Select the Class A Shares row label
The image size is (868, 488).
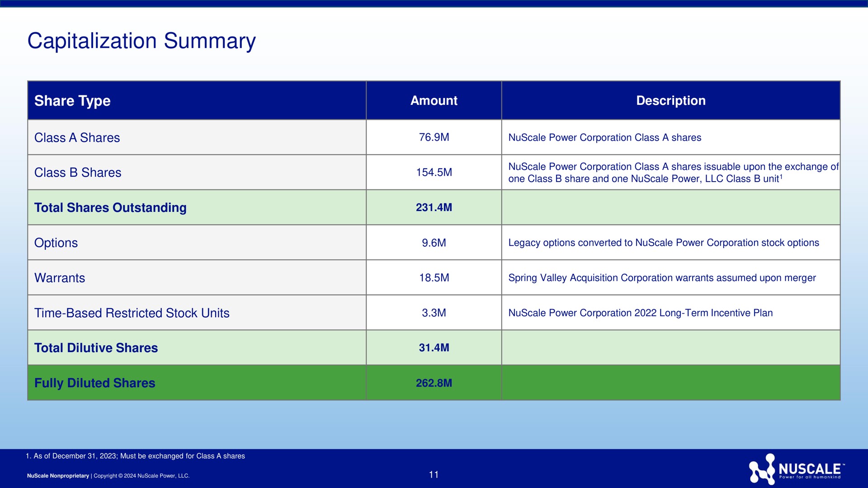77,137
